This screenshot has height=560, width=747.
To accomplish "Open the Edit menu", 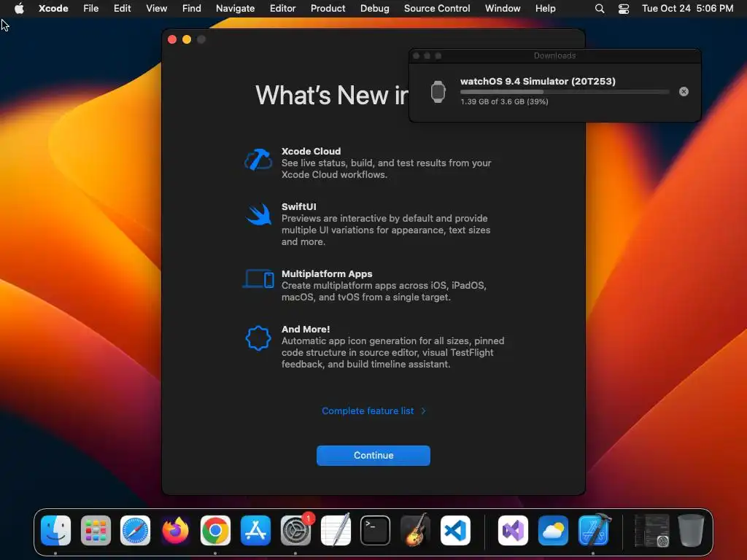I will coord(122,8).
